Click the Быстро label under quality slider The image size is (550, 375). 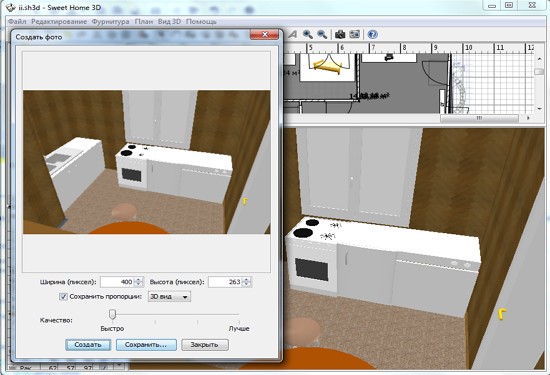tap(112, 329)
